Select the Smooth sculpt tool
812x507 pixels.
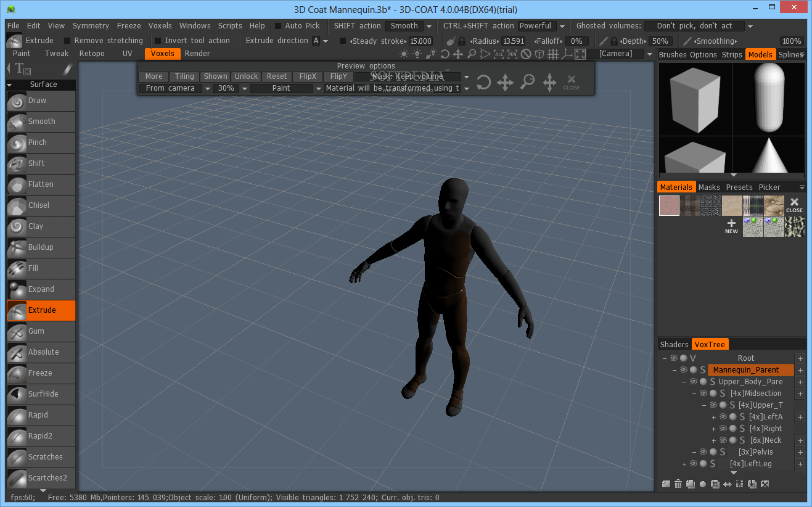click(41, 122)
